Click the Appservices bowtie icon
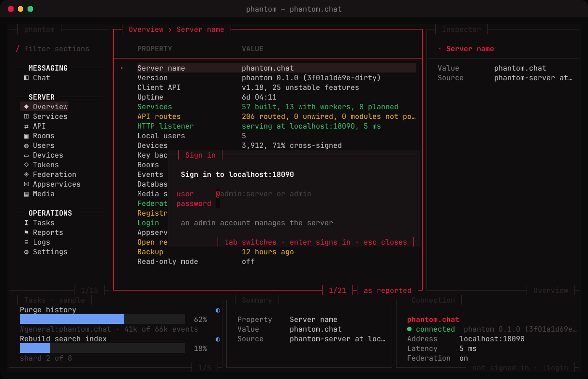588x379 pixels. 26,184
